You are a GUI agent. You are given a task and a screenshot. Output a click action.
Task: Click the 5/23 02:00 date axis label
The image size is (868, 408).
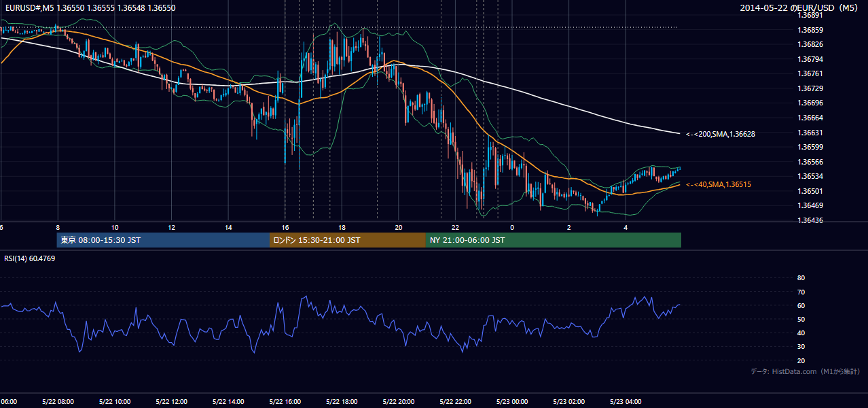(x=568, y=401)
